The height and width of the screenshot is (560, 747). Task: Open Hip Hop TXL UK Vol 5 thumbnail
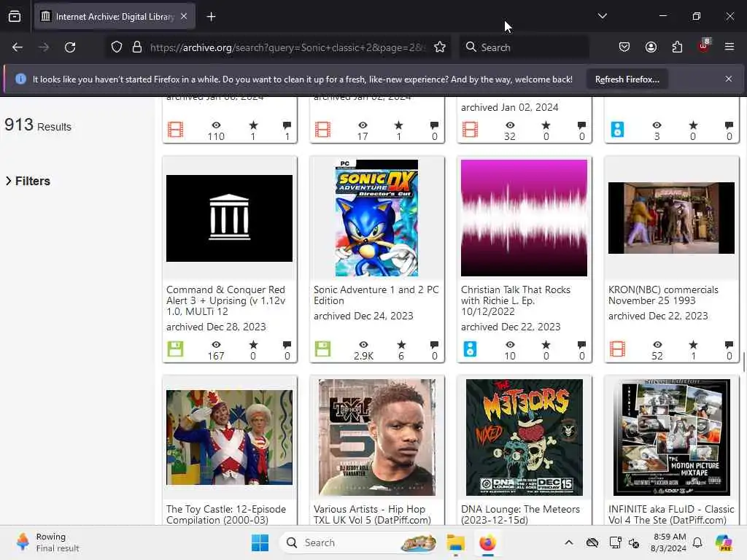pos(376,437)
